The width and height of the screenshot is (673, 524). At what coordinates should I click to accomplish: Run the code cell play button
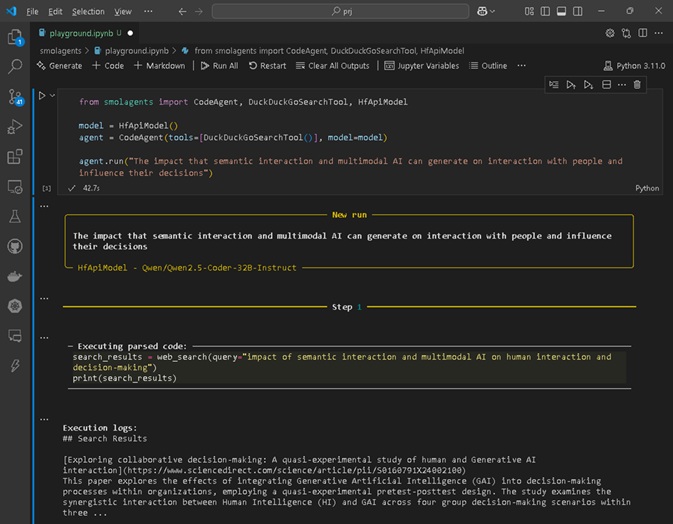coord(42,95)
